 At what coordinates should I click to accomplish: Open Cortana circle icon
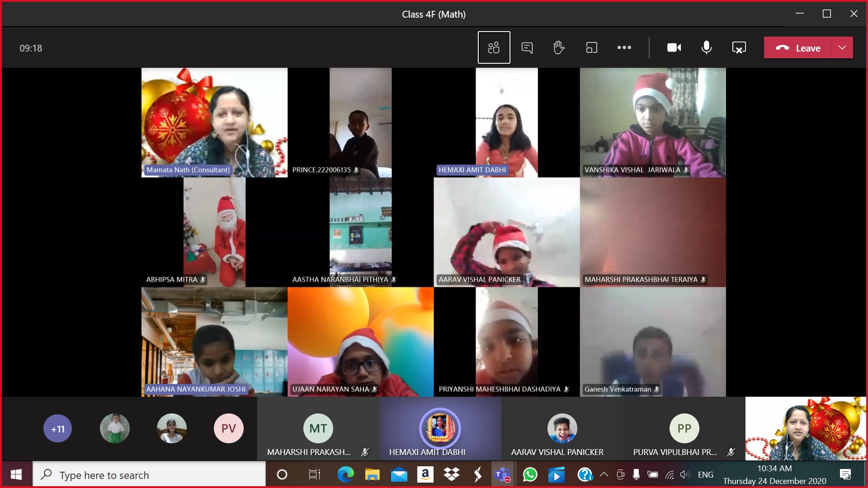tap(282, 474)
